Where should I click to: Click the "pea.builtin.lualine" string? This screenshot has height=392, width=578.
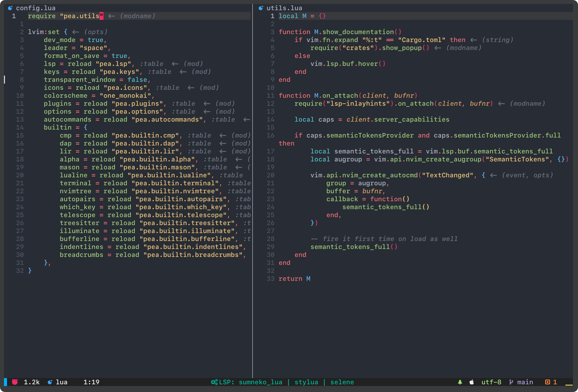click(169, 175)
